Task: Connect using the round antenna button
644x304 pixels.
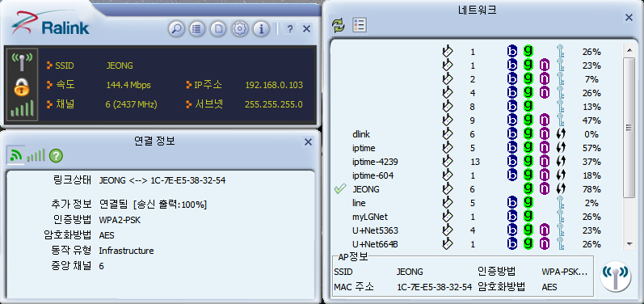Action: tap(616, 276)
